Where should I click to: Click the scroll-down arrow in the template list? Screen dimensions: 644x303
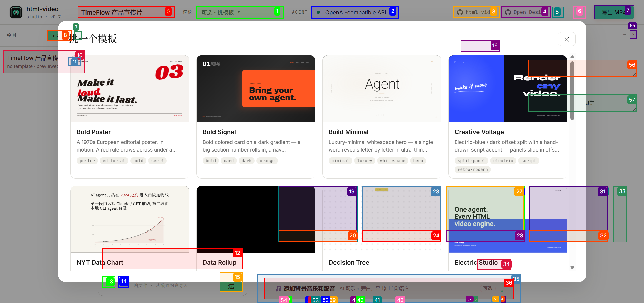[x=572, y=268]
